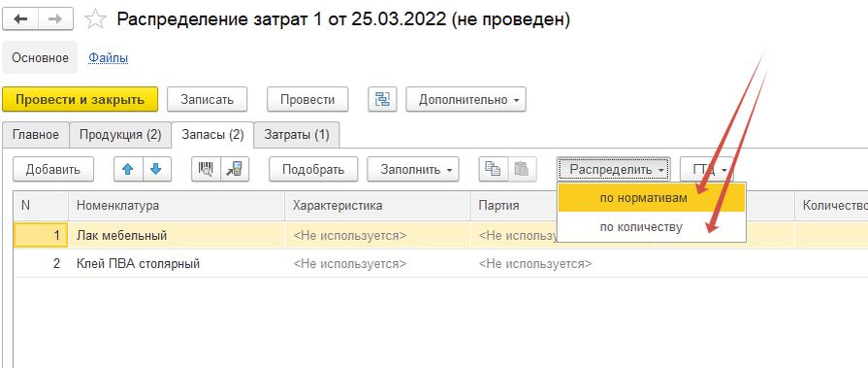Move row down with blue arrow
Viewport: 868px width, 368px height.
(157, 170)
